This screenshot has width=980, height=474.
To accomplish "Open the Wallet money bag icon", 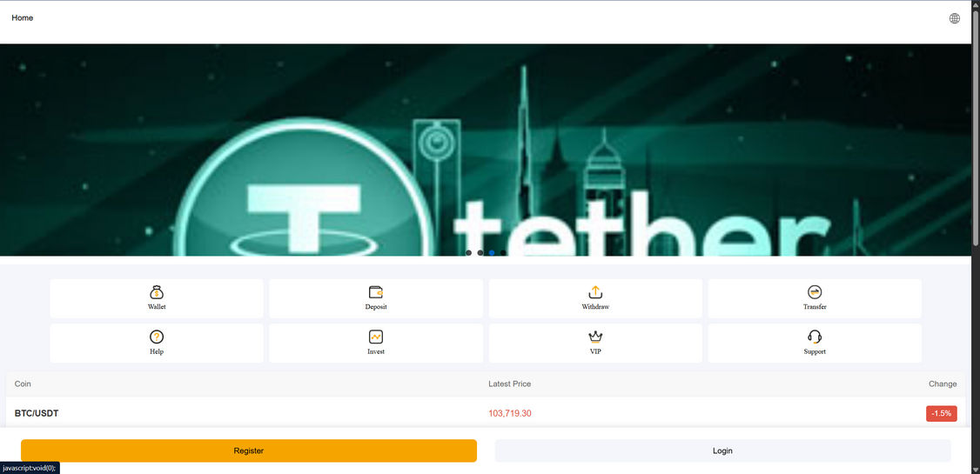I will (x=157, y=292).
